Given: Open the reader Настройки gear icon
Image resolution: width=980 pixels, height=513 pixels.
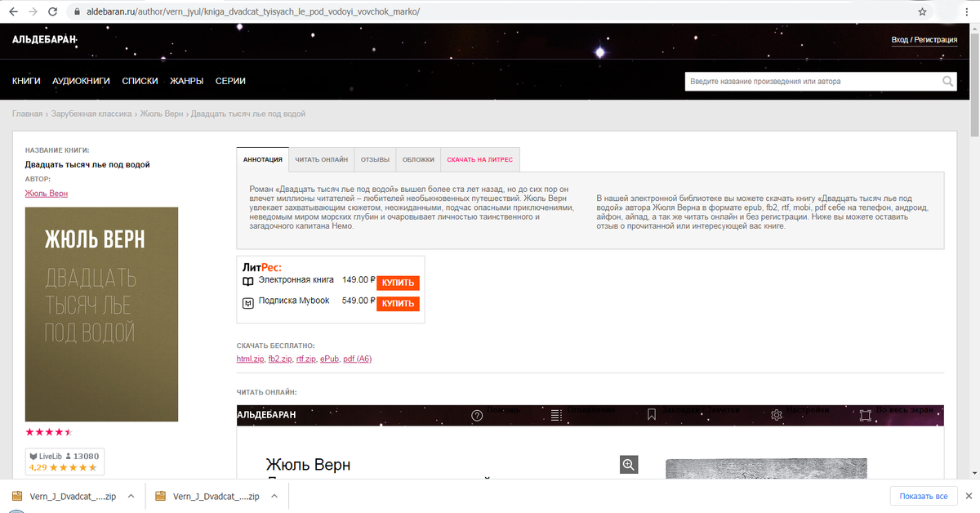Looking at the screenshot, I should (777, 415).
